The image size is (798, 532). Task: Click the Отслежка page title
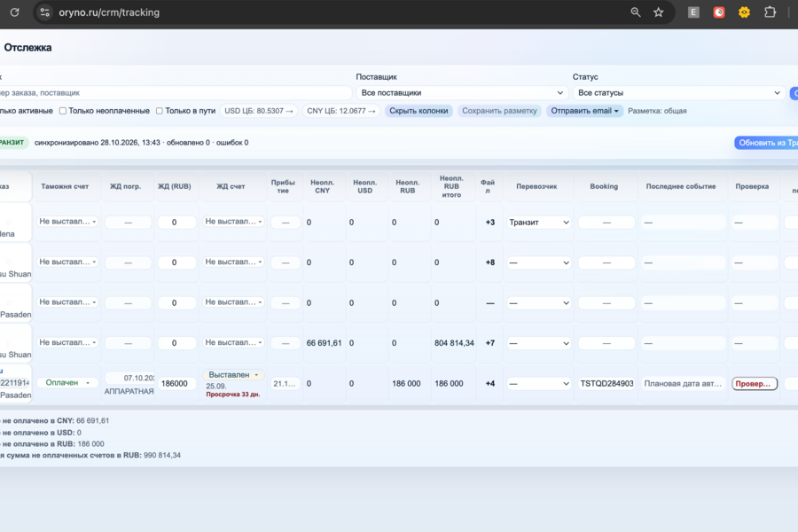[x=27, y=47]
